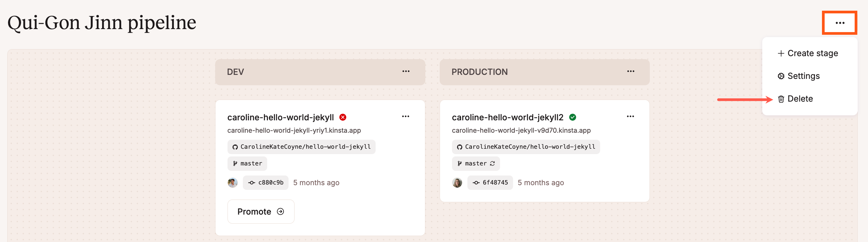Click the trash icon next to Delete

(780, 99)
